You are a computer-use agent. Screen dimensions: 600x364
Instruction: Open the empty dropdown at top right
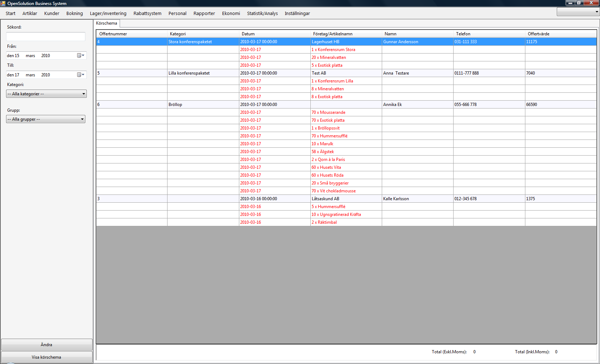[x=578, y=12]
